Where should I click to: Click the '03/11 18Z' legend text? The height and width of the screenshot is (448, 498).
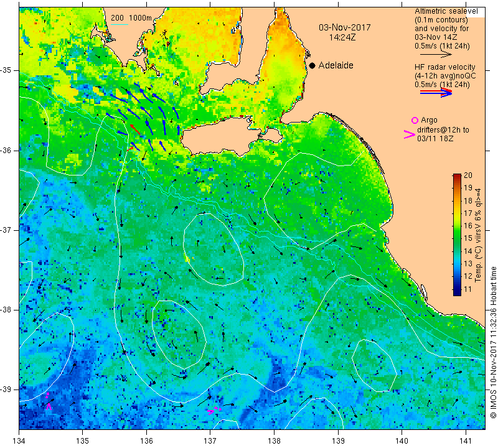[435, 139]
